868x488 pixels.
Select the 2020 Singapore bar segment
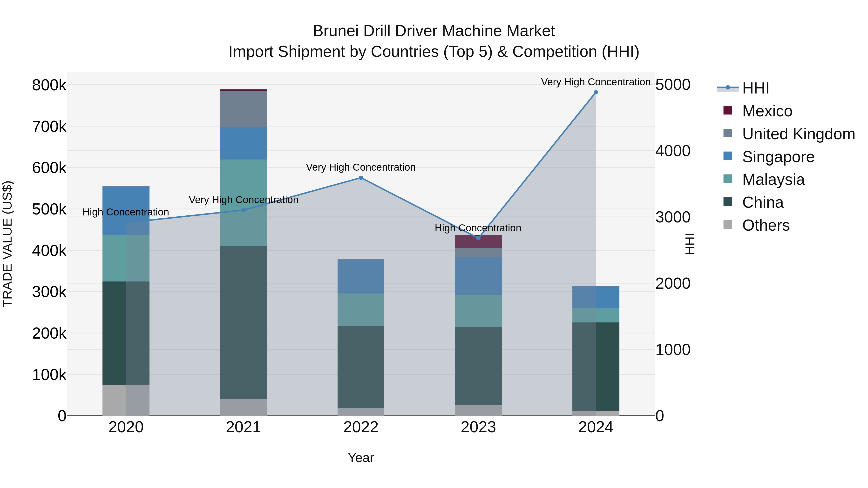126,210
